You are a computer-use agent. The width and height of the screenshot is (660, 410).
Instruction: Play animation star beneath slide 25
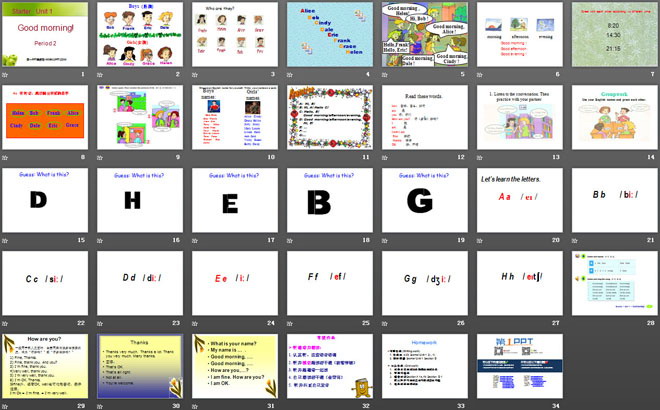pyautogui.click(x=290, y=324)
